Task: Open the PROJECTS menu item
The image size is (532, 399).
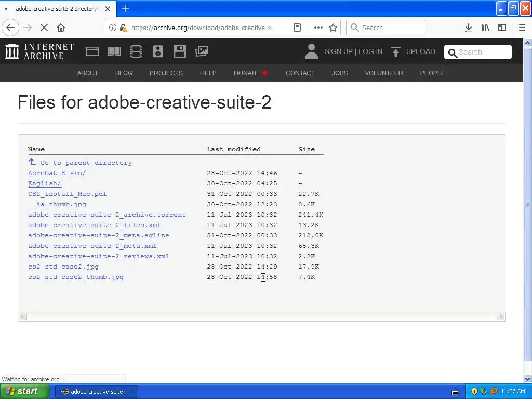Action: pyautogui.click(x=166, y=73)
